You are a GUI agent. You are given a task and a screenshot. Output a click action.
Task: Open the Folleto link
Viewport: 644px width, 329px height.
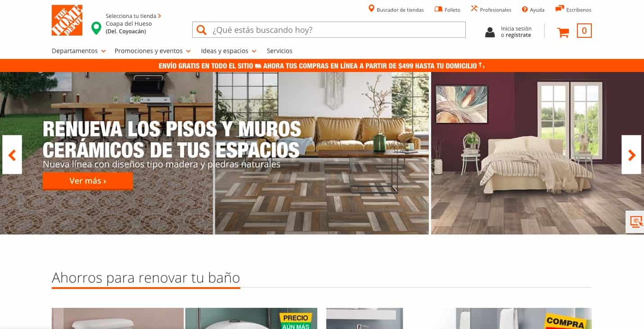pyautogui.click(x=452, y=10)
